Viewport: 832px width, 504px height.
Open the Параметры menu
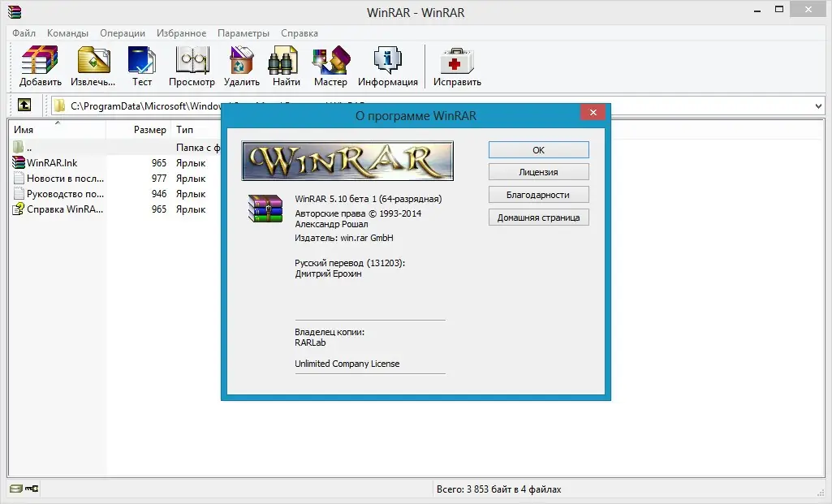tap(243, 33)
